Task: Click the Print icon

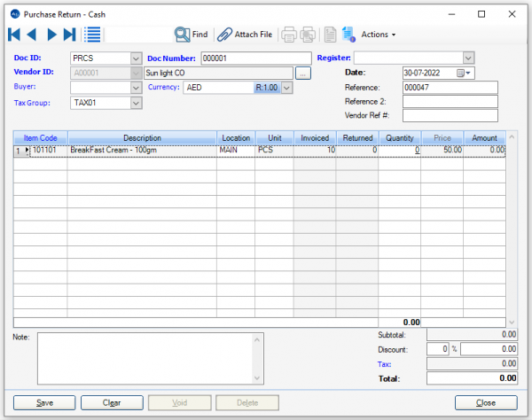Action: [289, 35]
